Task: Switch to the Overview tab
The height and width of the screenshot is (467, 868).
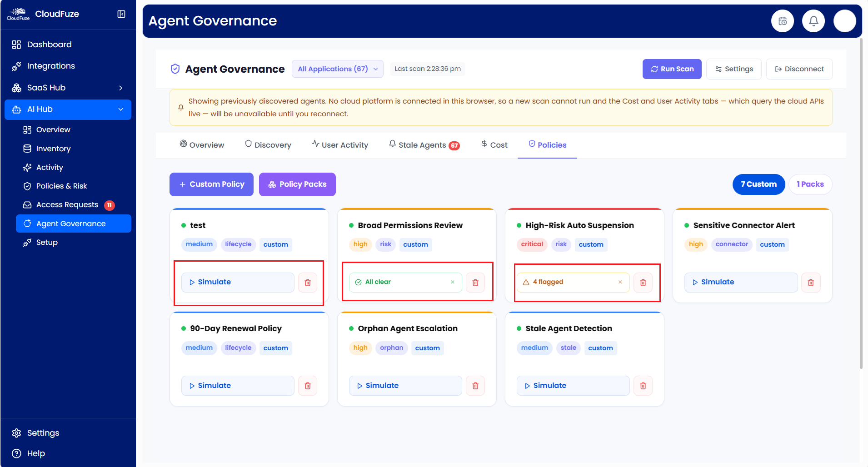Action: coord(202,145)
